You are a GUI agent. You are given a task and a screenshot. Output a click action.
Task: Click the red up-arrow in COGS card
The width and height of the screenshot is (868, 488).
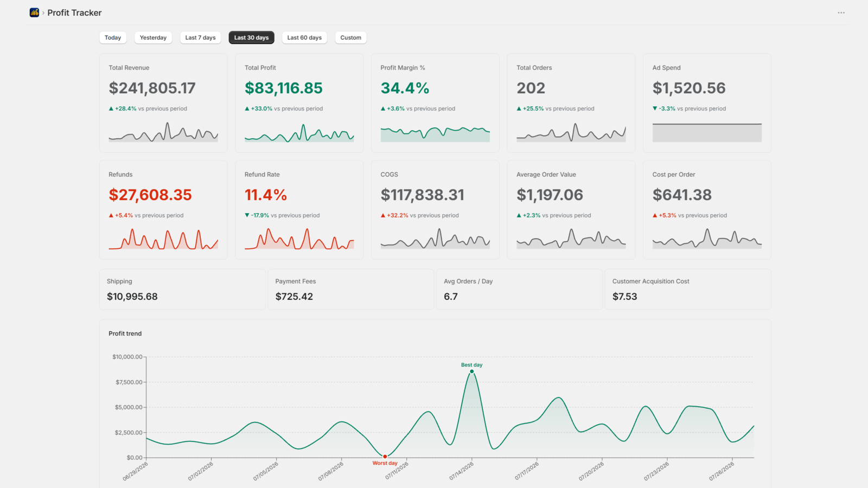coord(383,215)
